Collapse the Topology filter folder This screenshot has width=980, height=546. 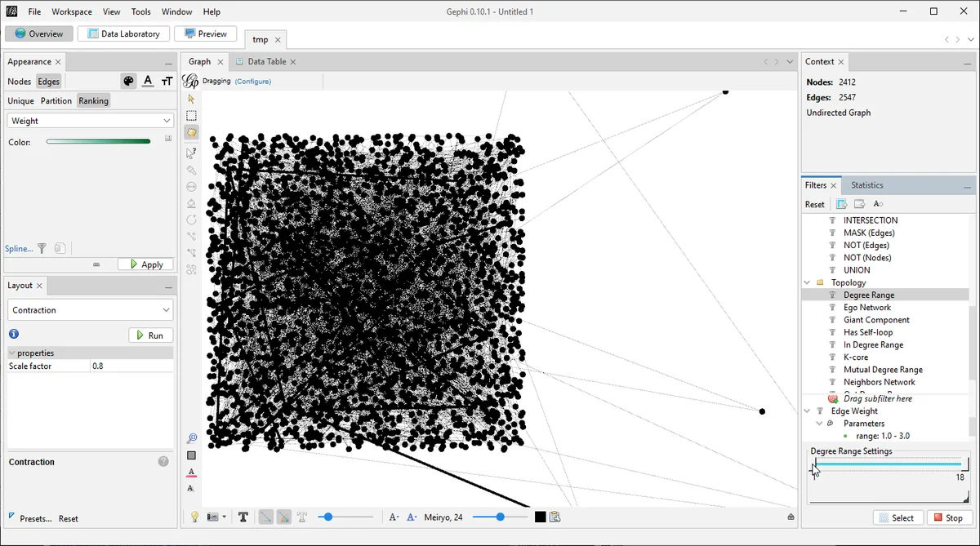point(808,282)
